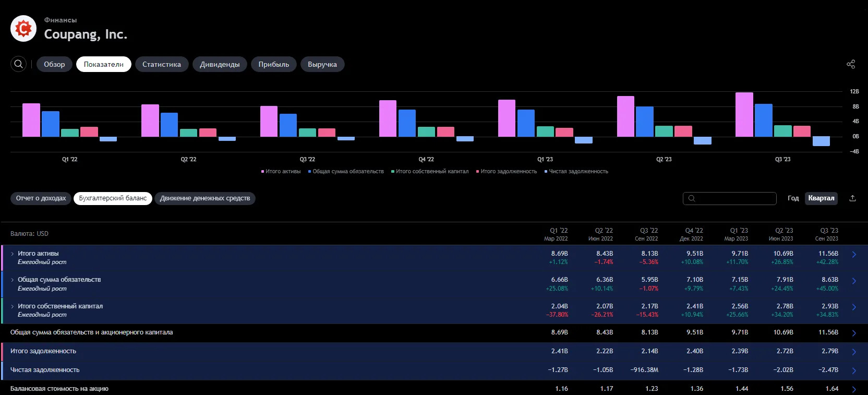Go to the Дивиденды tab
Image resolution: width=868 pixels, height=395 pixels.
(x=220, y=64)
